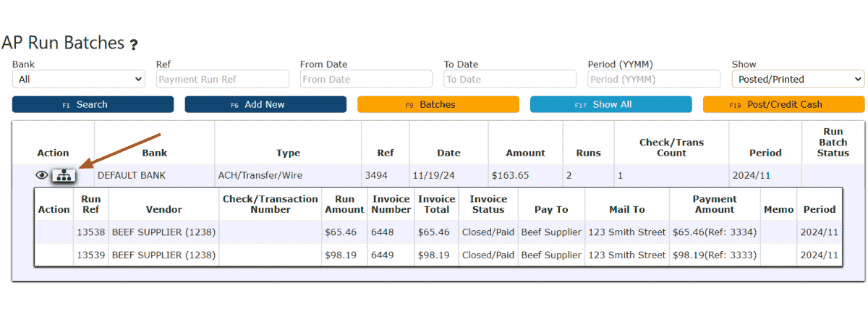Select run ref 13538 row
868x330 pixels.
[438, 232]
